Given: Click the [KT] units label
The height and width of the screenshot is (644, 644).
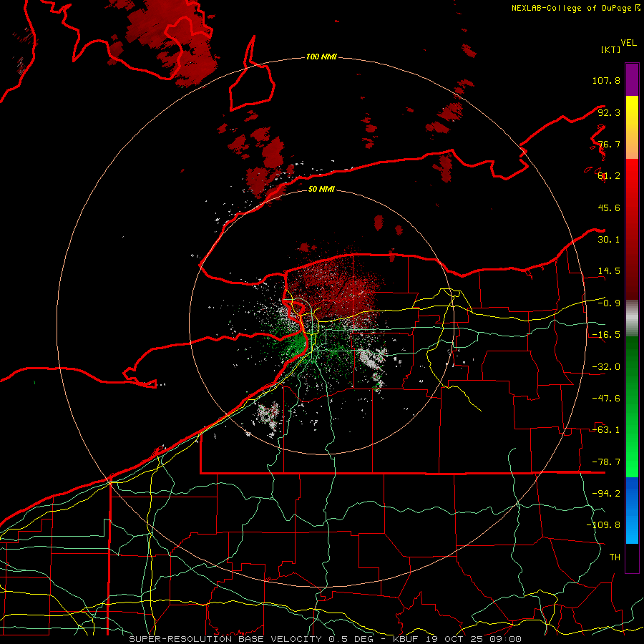Looking at the screenshot, I should click(x=611, y=49).
